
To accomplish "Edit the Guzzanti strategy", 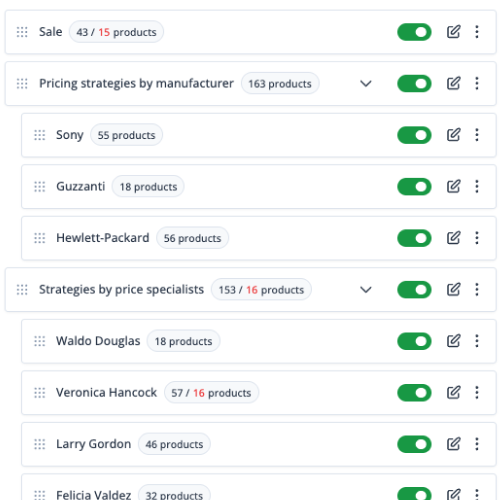I will [453, 187].
